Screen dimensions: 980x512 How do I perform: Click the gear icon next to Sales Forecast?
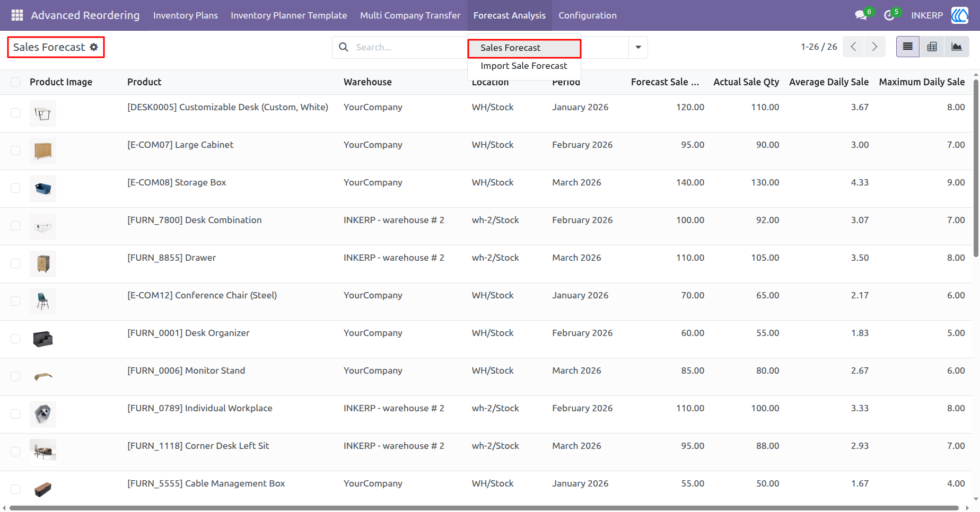tap(94, 47)
